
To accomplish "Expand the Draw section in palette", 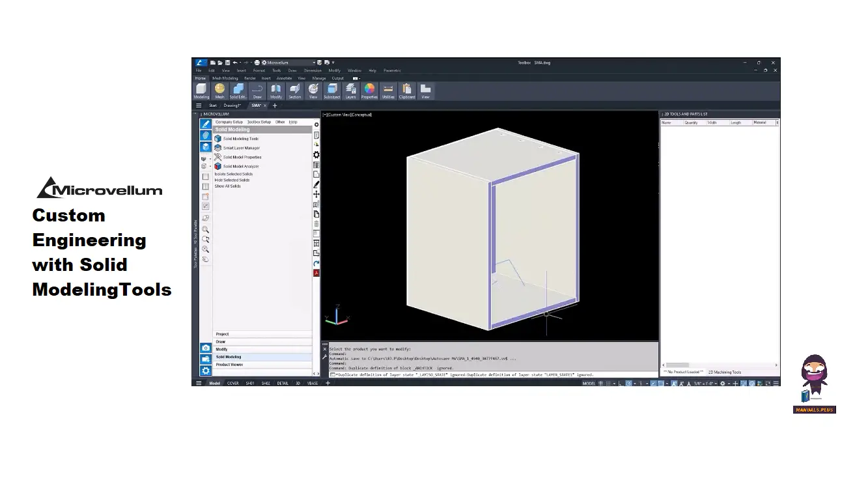I will [263, 342].
